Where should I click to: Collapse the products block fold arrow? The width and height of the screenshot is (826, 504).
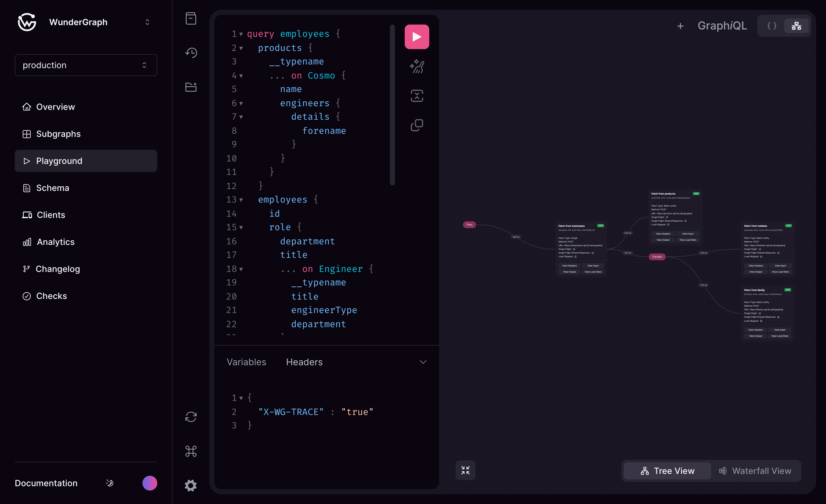[241, 48]
